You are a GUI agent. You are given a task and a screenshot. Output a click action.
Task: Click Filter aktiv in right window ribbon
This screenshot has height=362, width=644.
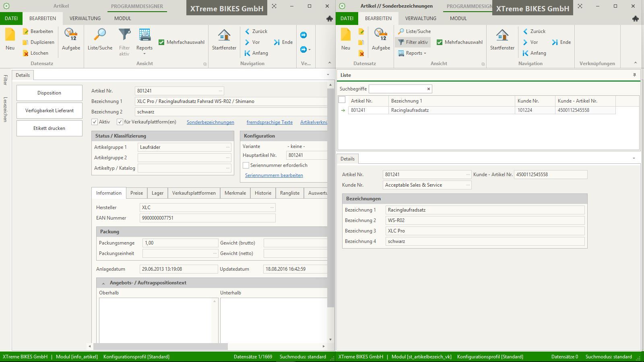click(x=413, y=42)
